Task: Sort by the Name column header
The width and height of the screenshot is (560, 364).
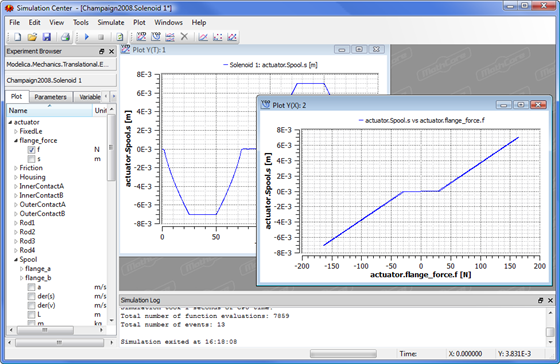Action: pos(49,110)
